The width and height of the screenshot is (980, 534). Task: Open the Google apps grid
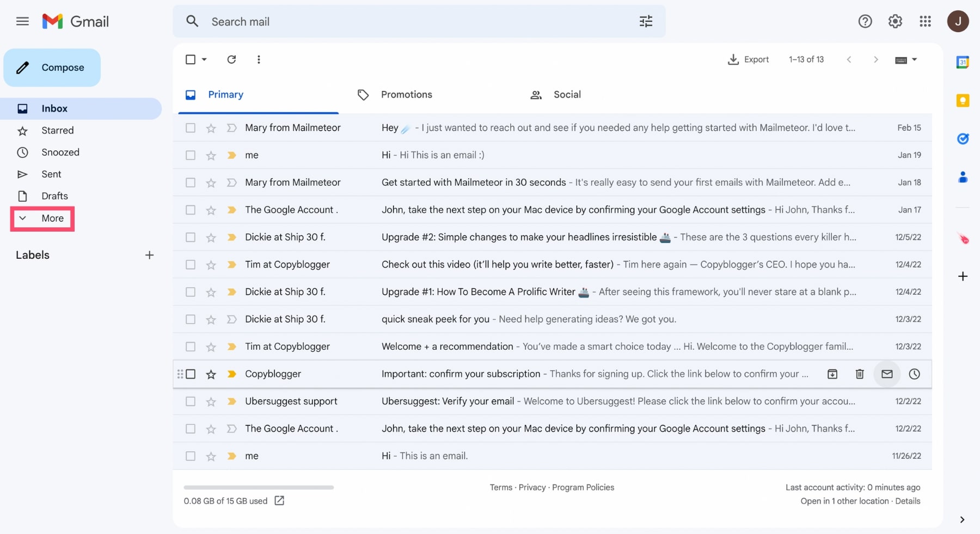(x=925, y=21)
